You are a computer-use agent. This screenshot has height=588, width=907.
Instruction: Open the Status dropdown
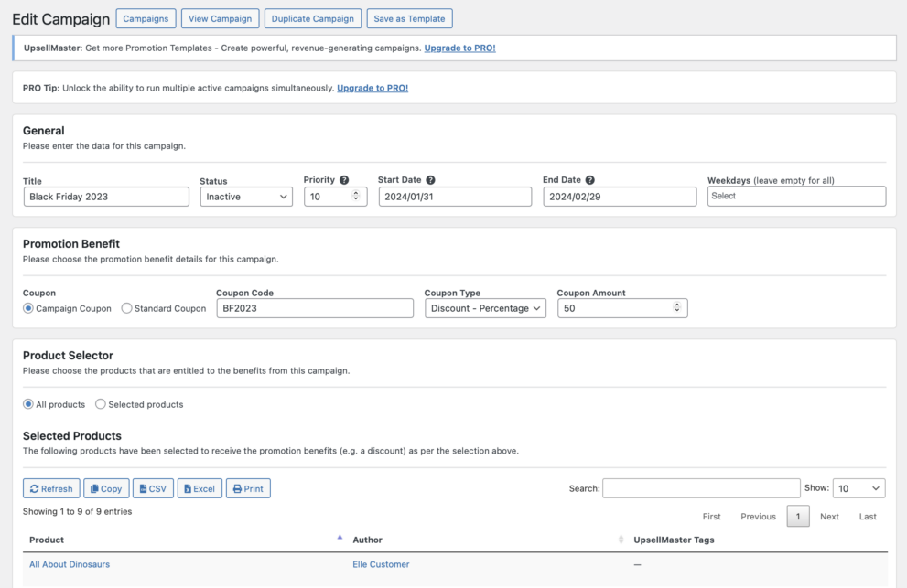245,196
